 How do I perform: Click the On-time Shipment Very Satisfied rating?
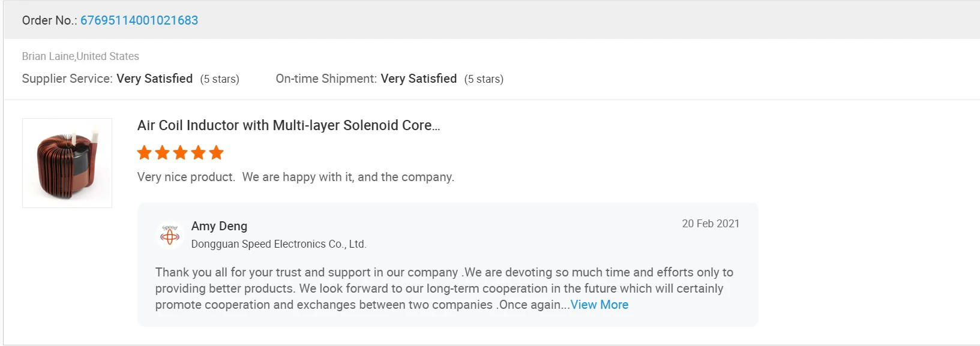coord(418,79)
